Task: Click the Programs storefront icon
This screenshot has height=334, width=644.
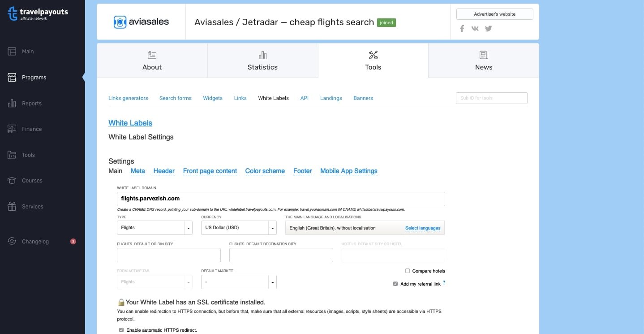Action: tap(12, 78)
